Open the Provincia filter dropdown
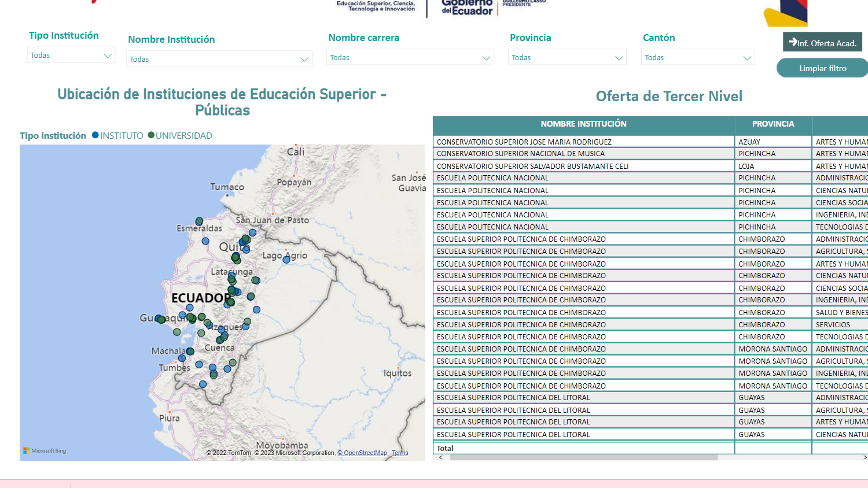This screenshot has width=868, height=488. (568, 57)
